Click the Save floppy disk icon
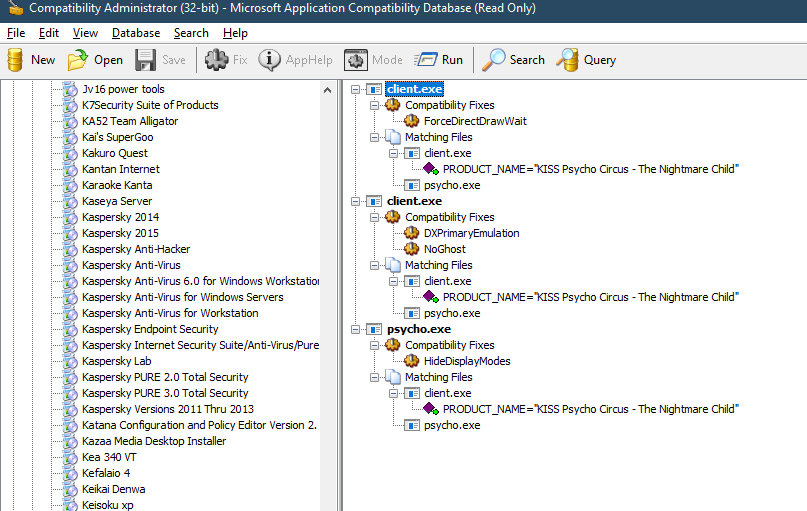The height and width of the screenshot is (511, 807). [x=145, y=60]
